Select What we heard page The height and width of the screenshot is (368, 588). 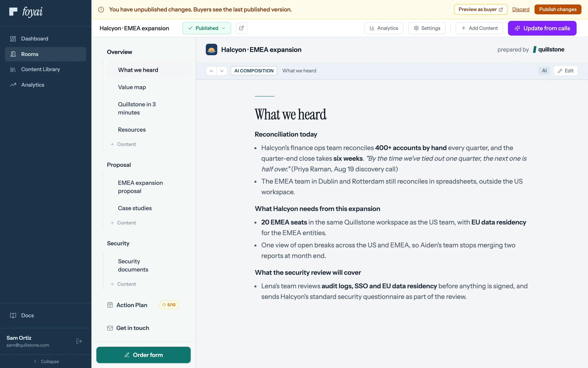(149, 70)
